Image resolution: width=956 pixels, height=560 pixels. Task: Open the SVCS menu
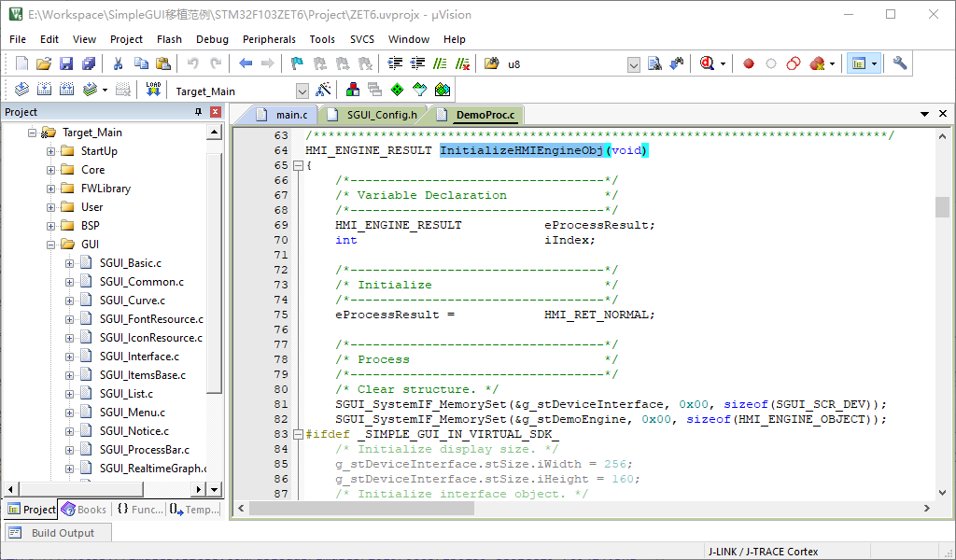click(361, 39)
